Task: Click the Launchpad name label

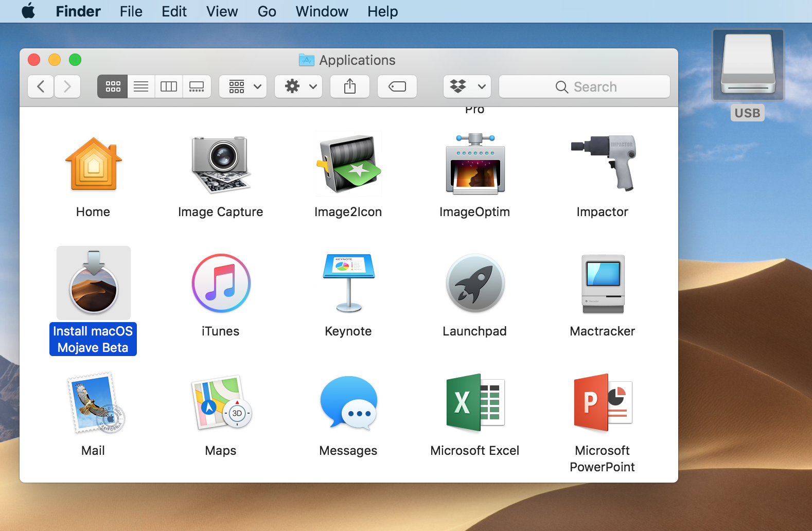Action: [x=475, y=331]
